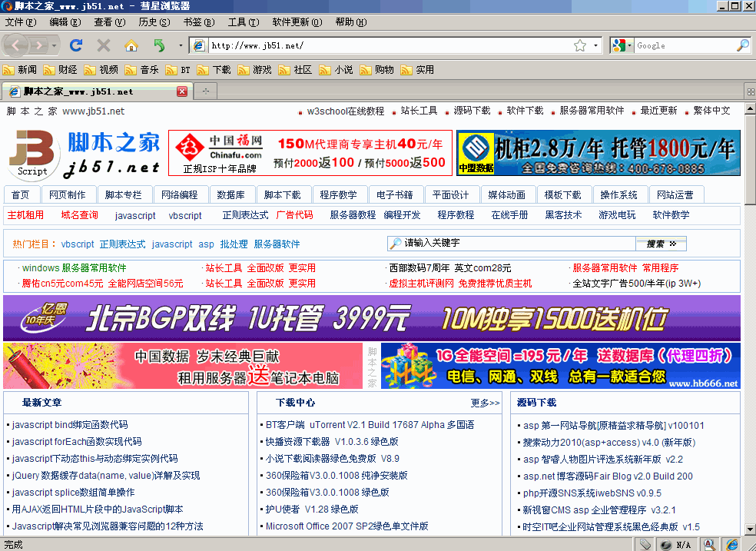
Task: Click the Google search input box
Action: pyautogui.click(x=685, y=45)
